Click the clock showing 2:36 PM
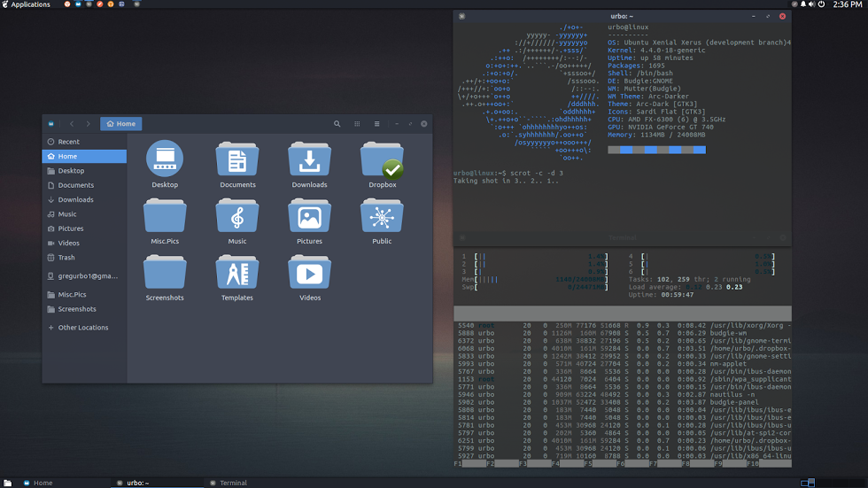The width and height of the screenshot is (868, 488). click(848, 4)
